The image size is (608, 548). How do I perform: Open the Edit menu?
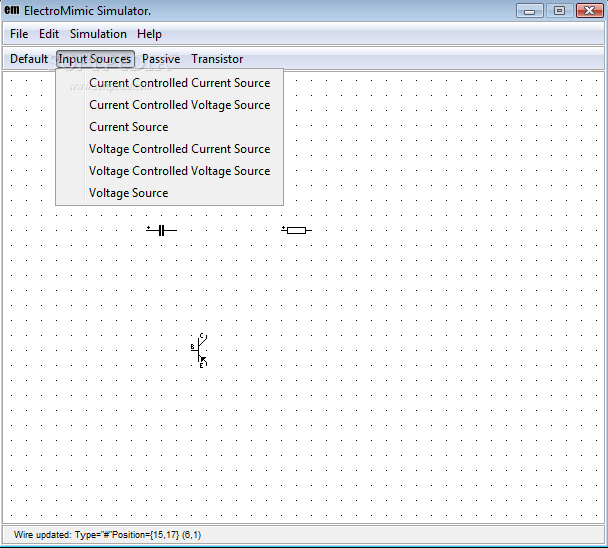pyautogui.click(x=49, y=34)
